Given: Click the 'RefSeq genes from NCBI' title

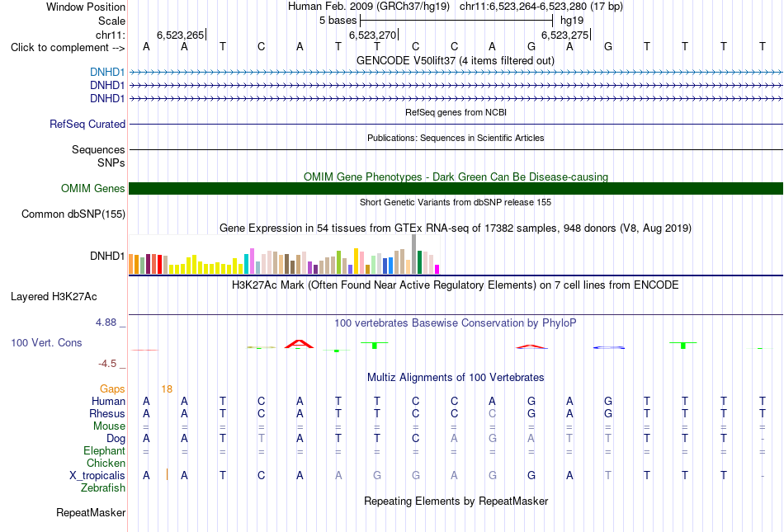Looking at the screenshot, I should click(x=456, y=112).
